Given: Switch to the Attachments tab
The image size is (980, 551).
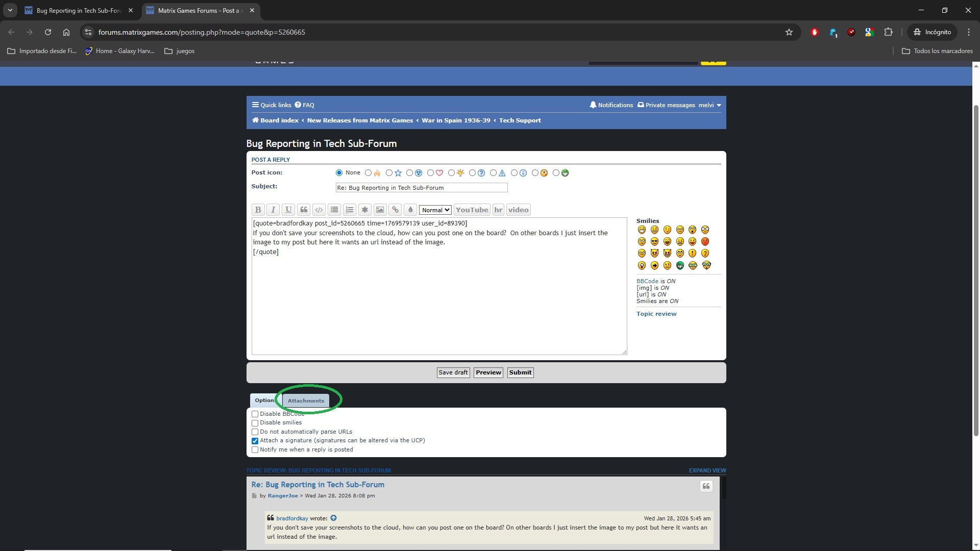Looking at the screenshot, I should [x=305, y=400].
